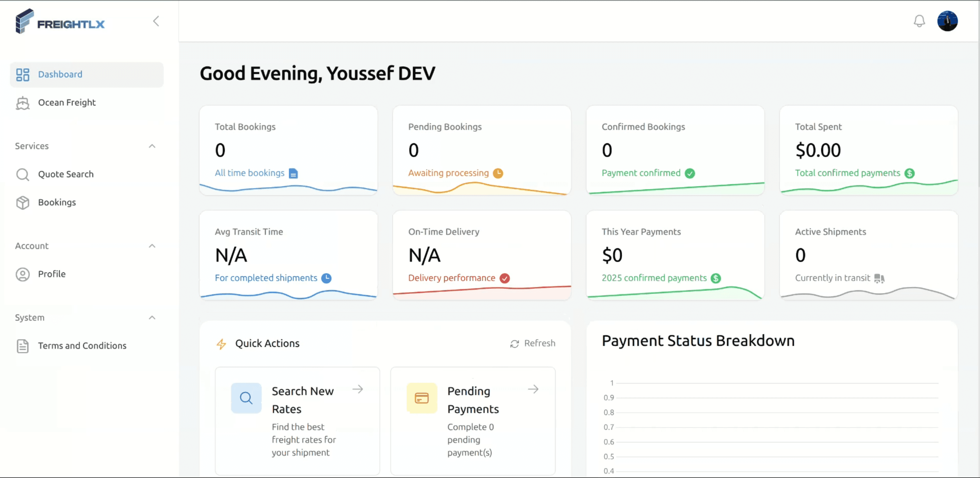Click the Bookings box icon
Screen dimensions: 980x478
[22, 203]
